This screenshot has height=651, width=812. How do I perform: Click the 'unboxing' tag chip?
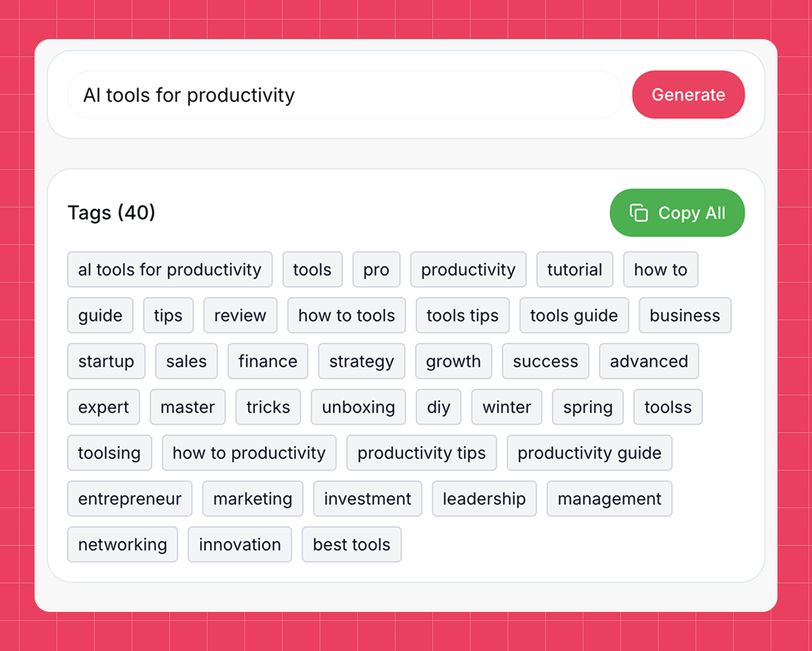pyautogui.click(x=359, y=407)
